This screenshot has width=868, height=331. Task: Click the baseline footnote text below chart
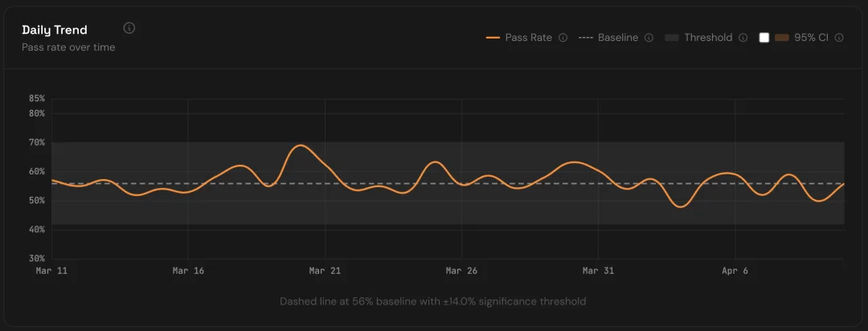pyautogui.click(x=432, y=301)
